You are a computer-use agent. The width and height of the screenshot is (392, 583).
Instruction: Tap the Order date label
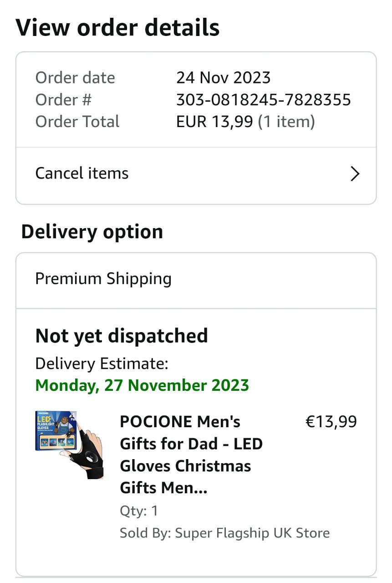[75, 78]
